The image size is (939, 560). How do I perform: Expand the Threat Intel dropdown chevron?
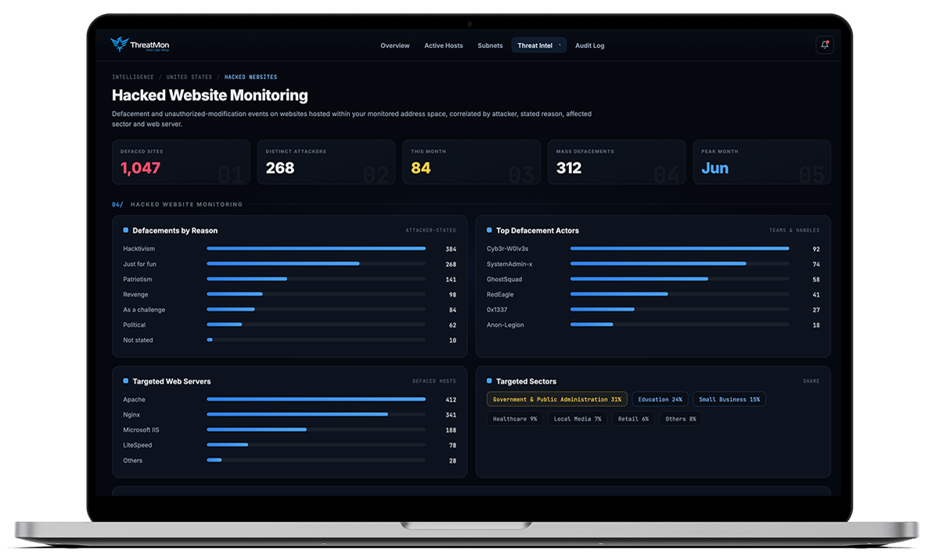[x=559, y=45]
